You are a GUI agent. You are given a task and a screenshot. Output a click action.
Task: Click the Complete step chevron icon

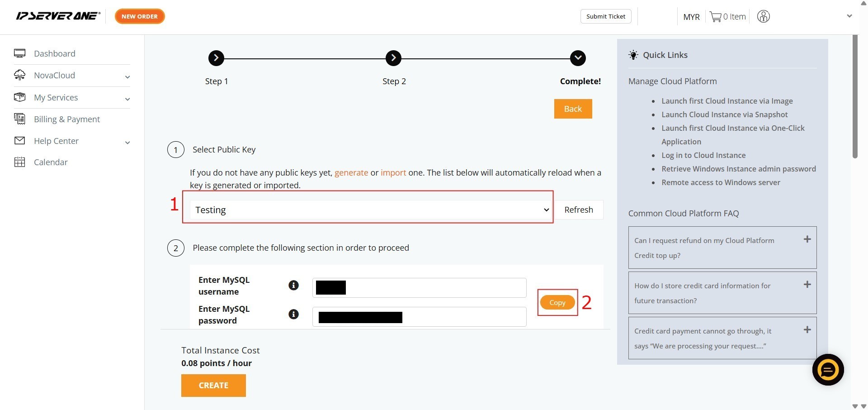578,58
